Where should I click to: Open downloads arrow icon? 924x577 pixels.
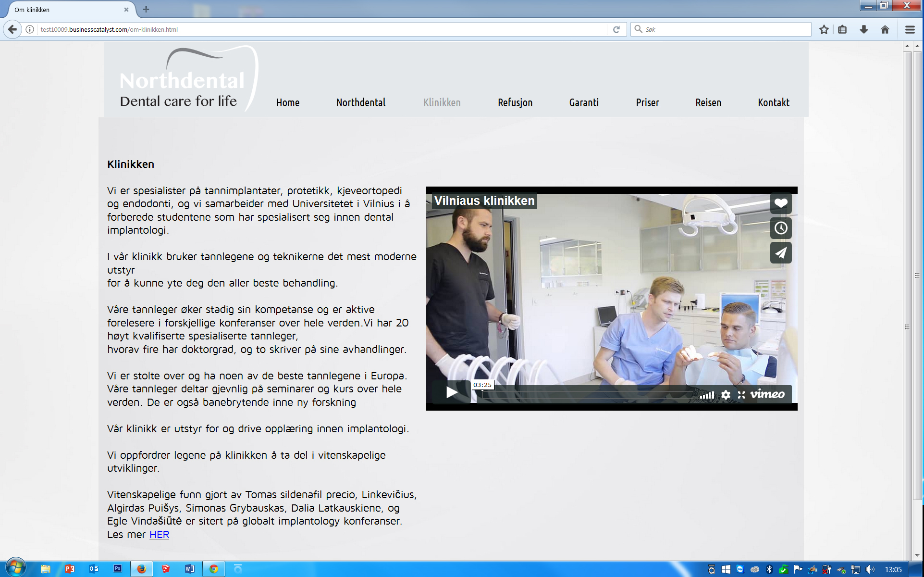[x=864, y=29]
